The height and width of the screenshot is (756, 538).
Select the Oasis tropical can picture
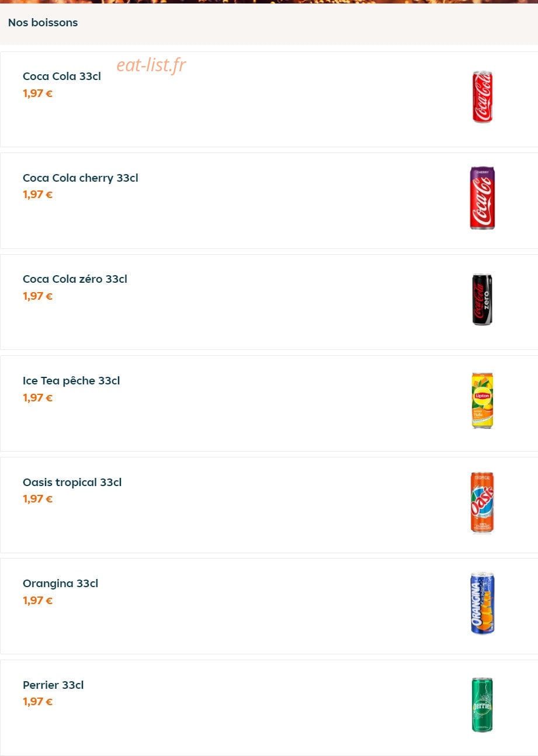point(483,502)
